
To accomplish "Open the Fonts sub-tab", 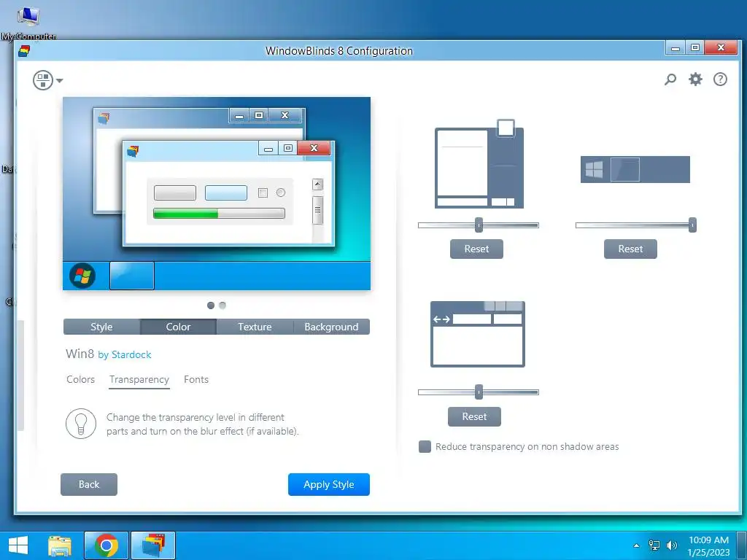I will coord(196,379).
